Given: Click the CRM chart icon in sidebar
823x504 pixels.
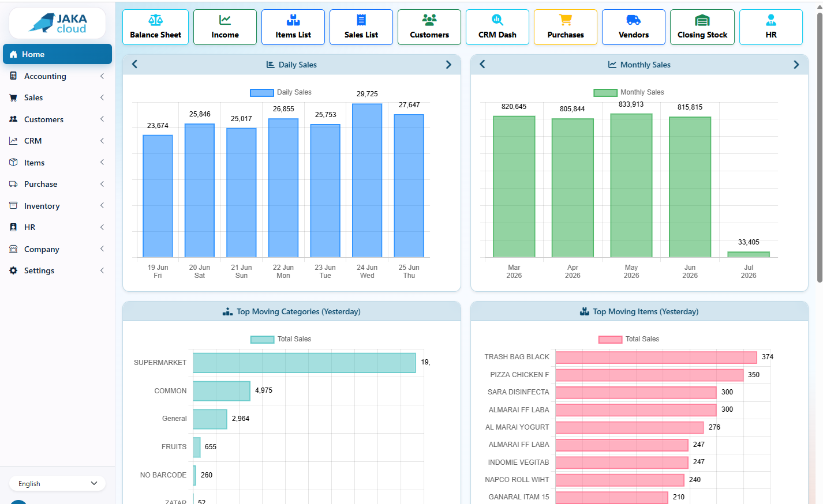Looking at the screenshot, I should [x=13, y=141].
